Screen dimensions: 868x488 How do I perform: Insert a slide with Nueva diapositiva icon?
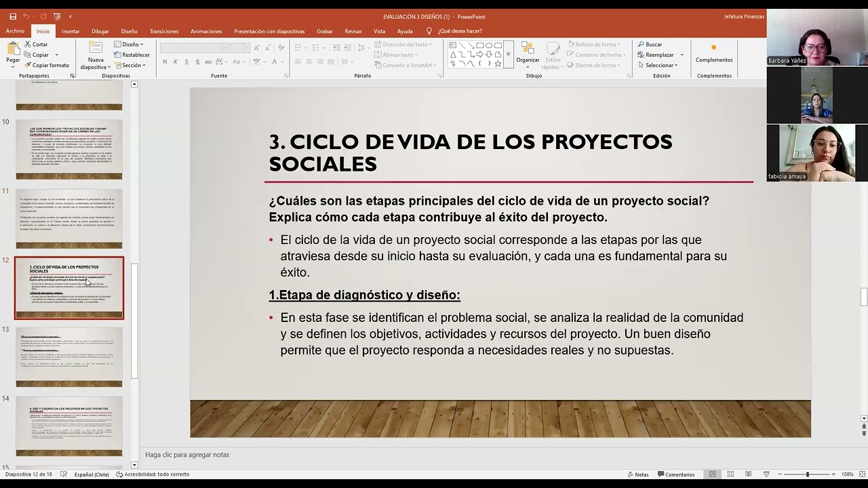(96, 49)
